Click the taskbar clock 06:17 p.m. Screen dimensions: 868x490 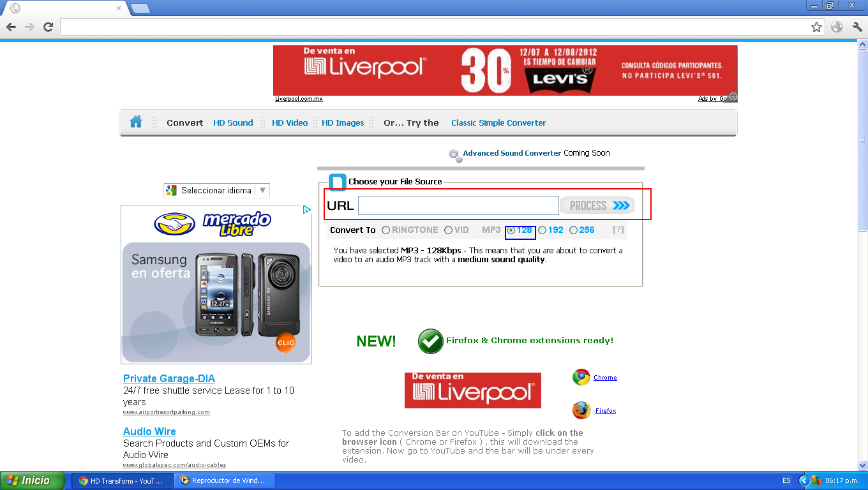point(842,480)
